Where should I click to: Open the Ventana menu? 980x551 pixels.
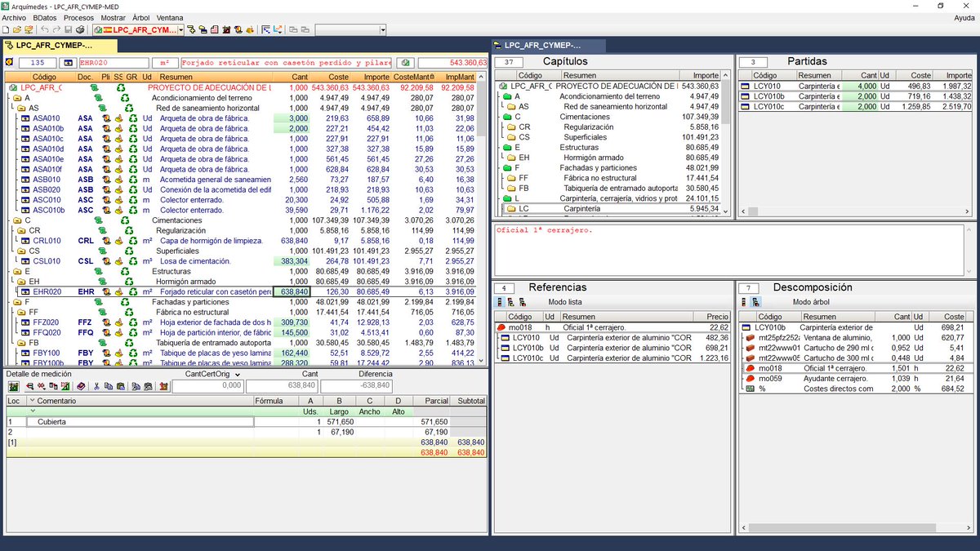(170, 17)
